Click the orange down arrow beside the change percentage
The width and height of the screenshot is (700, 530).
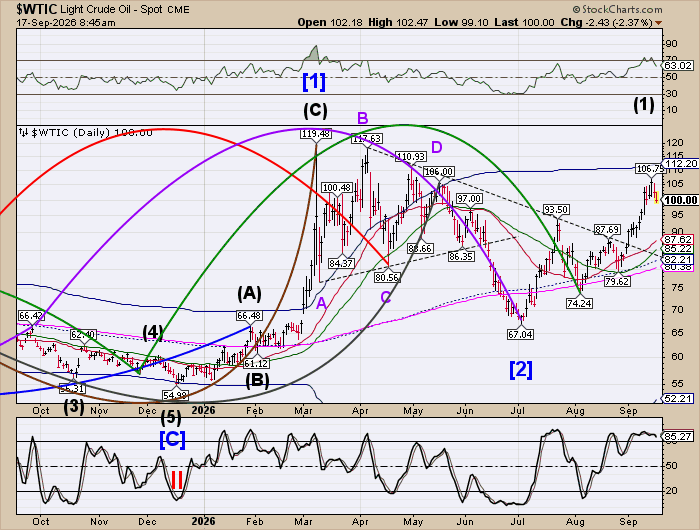(658, 23)
